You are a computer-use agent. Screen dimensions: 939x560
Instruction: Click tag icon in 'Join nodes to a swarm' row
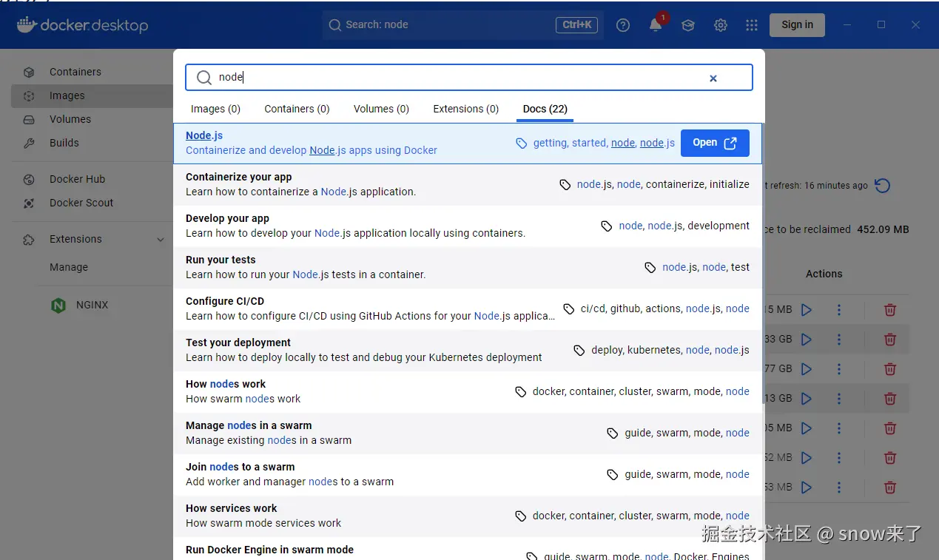[x=613, y=475]
